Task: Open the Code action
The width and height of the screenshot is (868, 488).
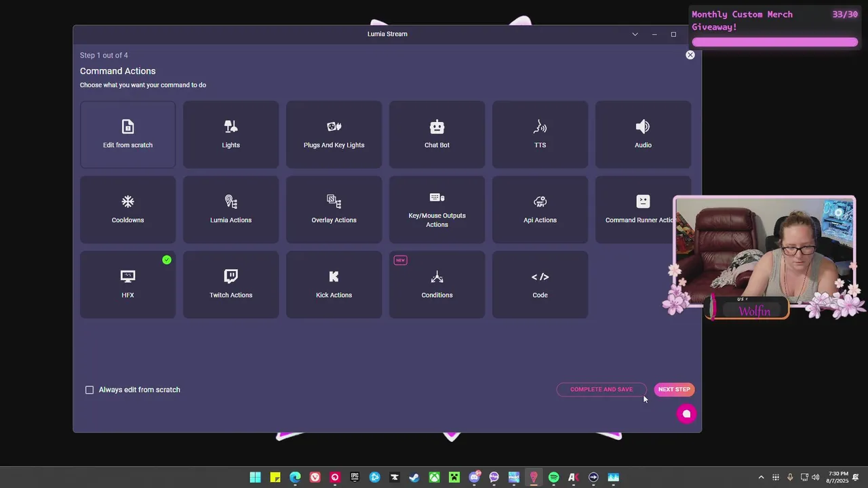Action: [540, 285]
